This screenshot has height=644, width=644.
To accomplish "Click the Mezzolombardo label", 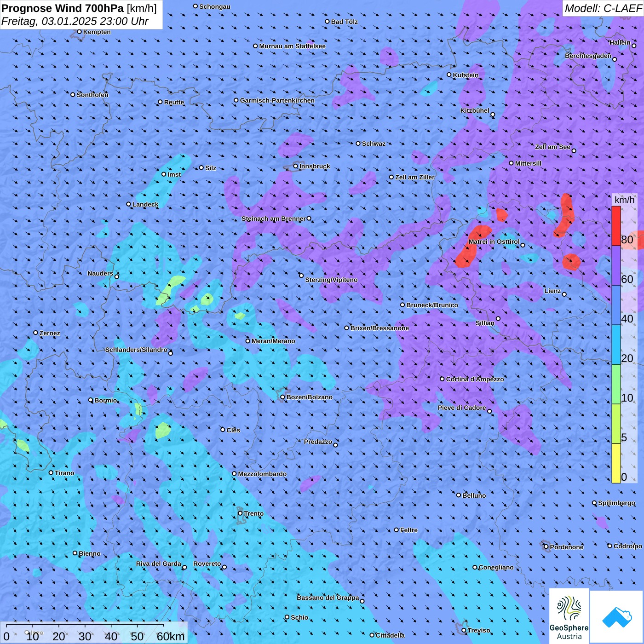I will [262, 474].
